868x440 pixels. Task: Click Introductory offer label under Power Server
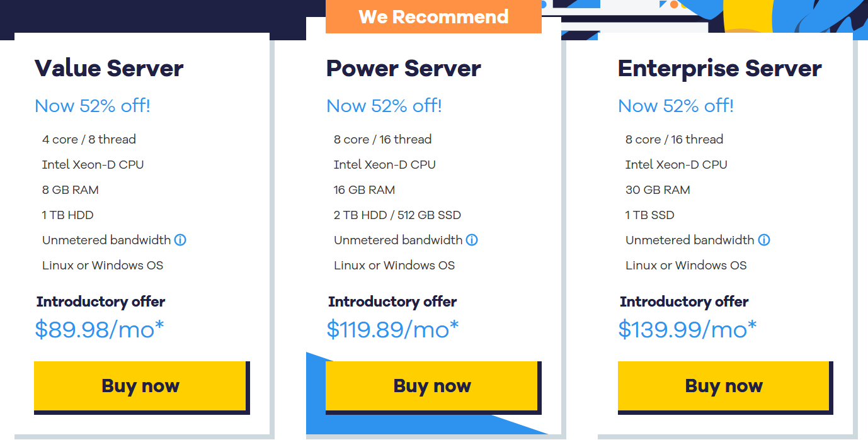tap(392, 302)
